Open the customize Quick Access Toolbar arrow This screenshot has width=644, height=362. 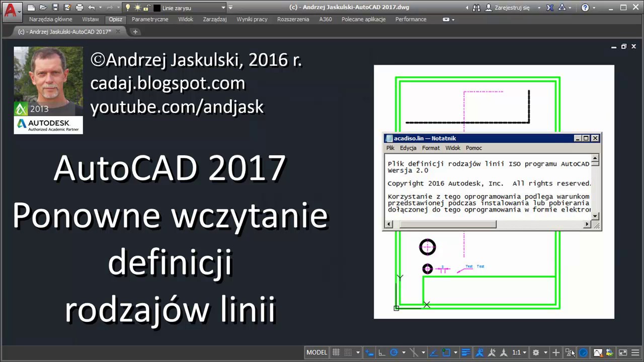[x=230, y=8]
